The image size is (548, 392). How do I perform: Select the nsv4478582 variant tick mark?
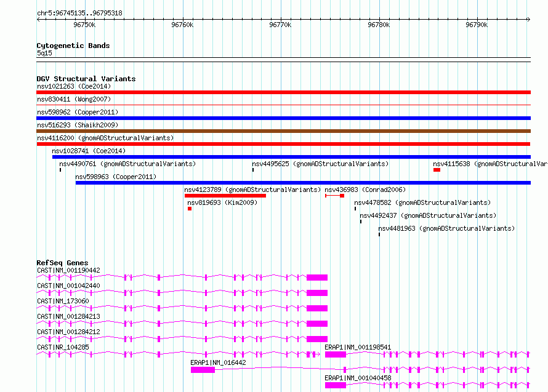tap(355, 209)
